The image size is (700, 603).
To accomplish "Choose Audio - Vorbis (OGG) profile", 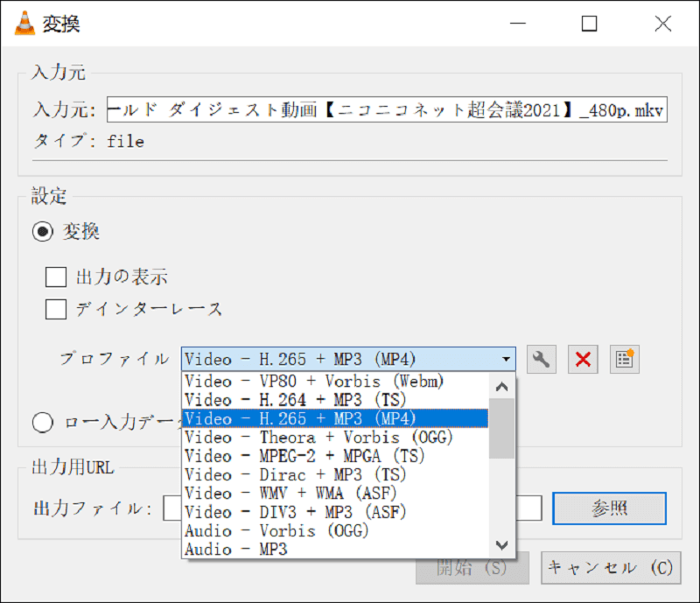I will (x=335, y=531).
